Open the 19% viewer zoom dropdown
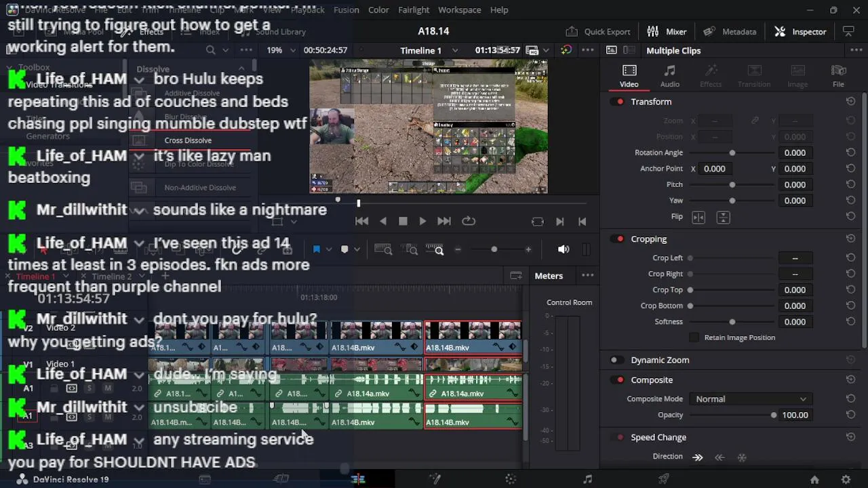The width and height of the screenshot is (868, 488). tap(281, 50)
